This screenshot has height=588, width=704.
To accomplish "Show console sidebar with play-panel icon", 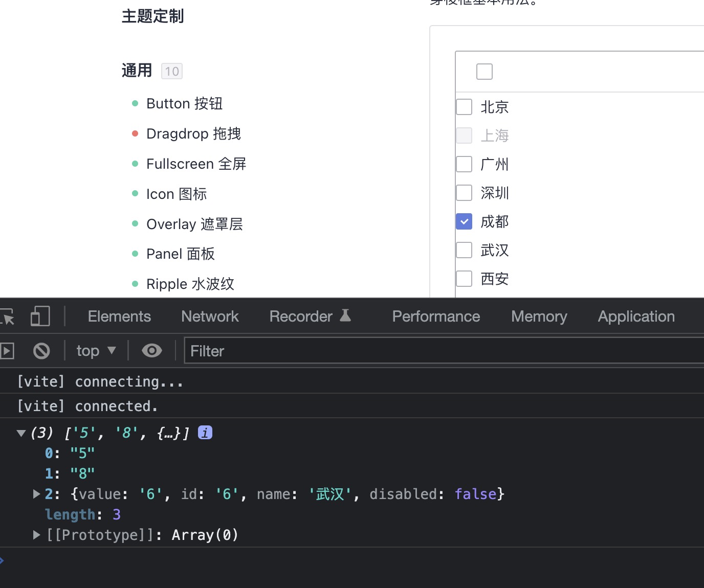I will point(7,351).
